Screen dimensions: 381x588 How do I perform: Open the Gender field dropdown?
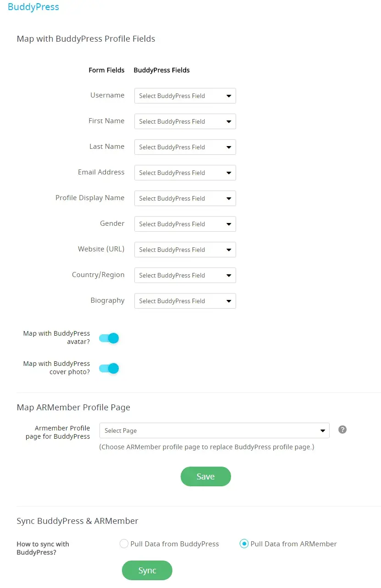[x=185, y=224]
